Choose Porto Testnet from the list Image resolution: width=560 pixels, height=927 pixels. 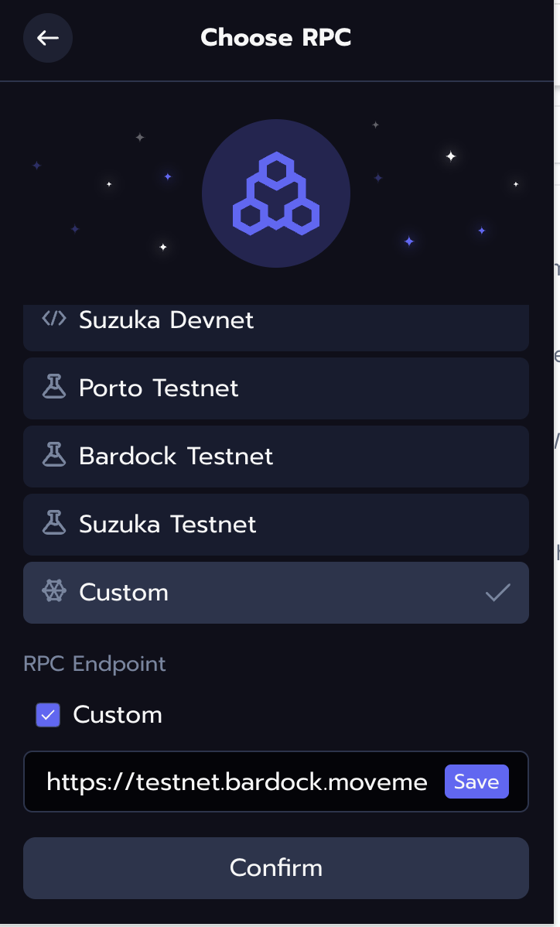pyautogui.click(x=159, y=388)
